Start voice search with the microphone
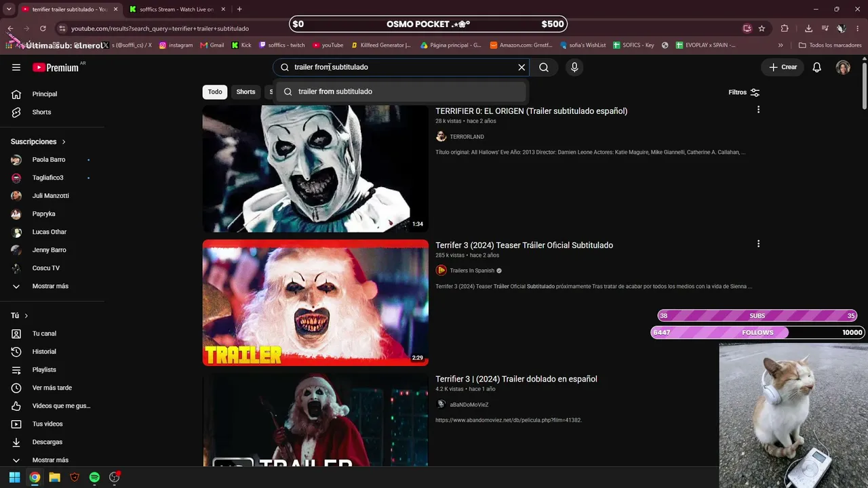Screen dimensions: 868x488 pyautogui.click(x=574, y=67)
